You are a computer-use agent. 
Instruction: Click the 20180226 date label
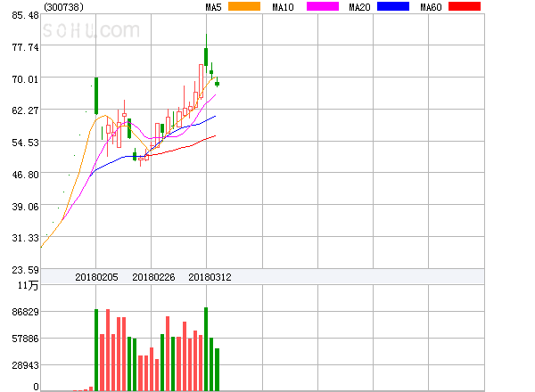pos(153,277)
